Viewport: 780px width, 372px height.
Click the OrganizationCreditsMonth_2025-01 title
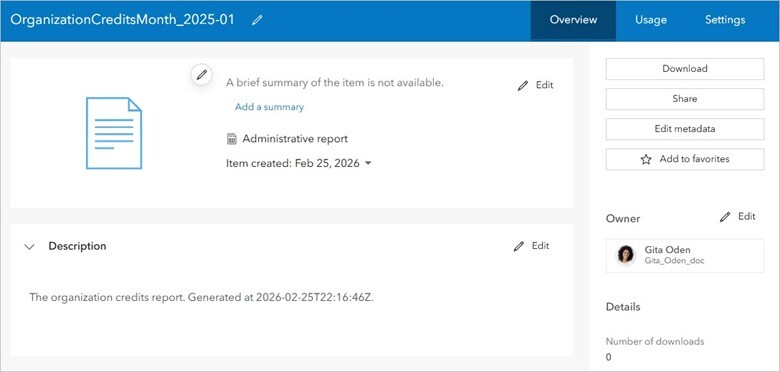[x=122, y=20]
